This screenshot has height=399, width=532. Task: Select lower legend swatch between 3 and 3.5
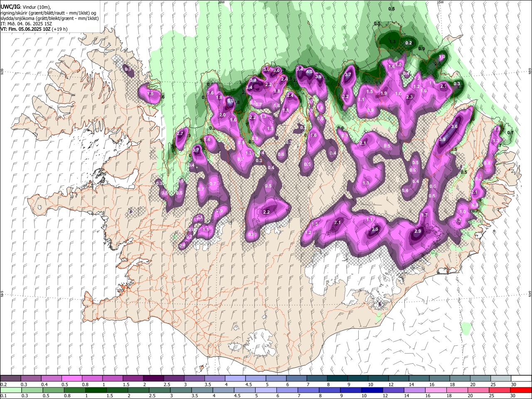181,390
